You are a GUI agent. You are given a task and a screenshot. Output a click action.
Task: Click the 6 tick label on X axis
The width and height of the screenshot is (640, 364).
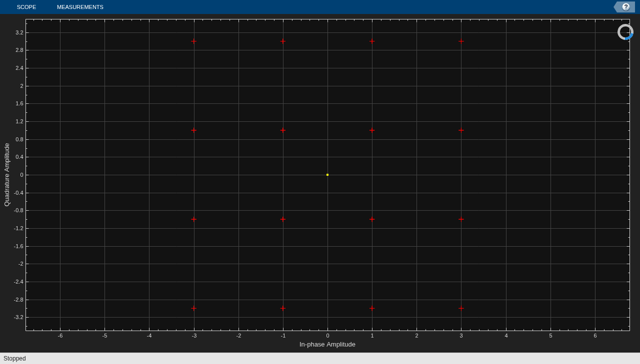click(x=595, y=336)
